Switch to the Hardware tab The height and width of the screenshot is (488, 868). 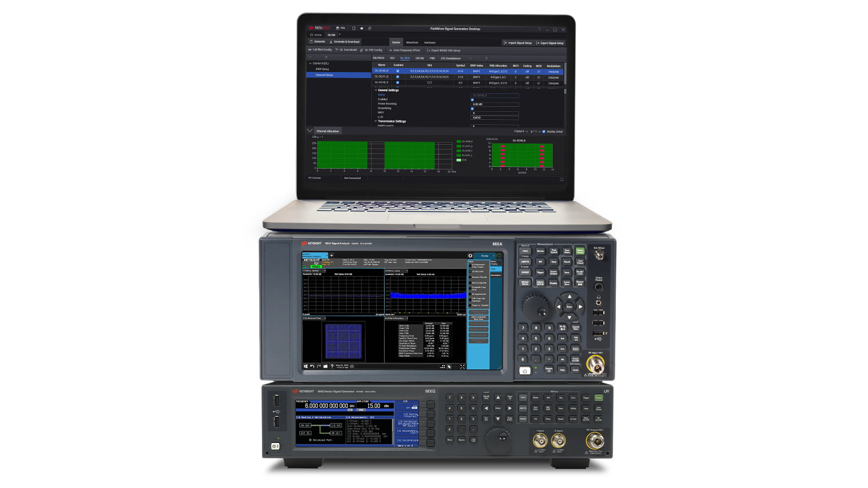430,42
